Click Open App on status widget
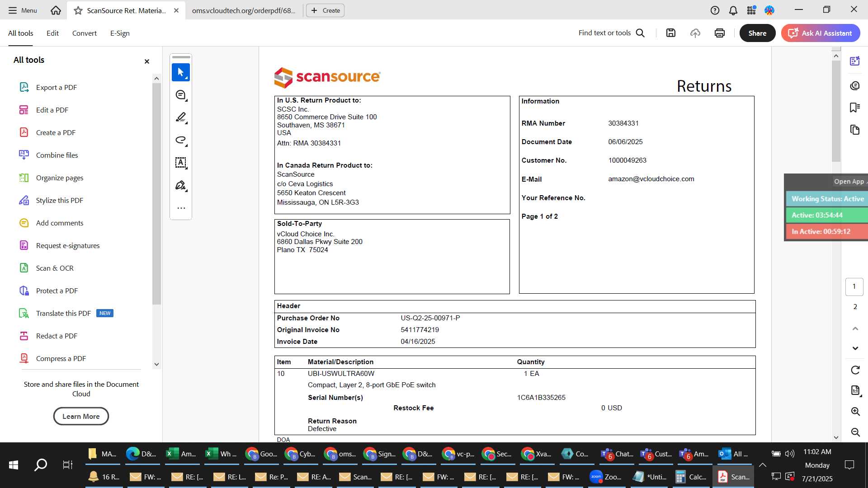868x488 pixels. pyautogui.click(x=849, y=181)
